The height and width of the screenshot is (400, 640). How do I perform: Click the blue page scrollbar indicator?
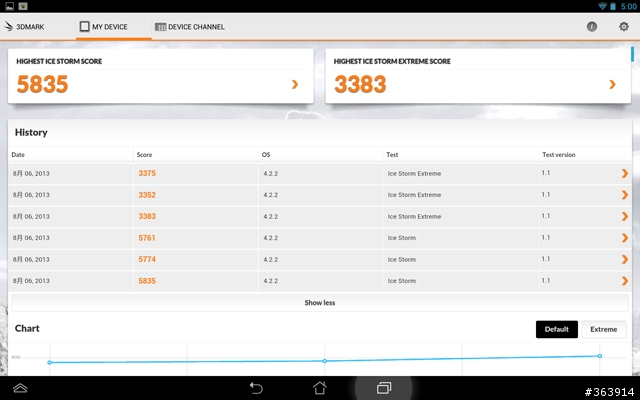[632, 54]
